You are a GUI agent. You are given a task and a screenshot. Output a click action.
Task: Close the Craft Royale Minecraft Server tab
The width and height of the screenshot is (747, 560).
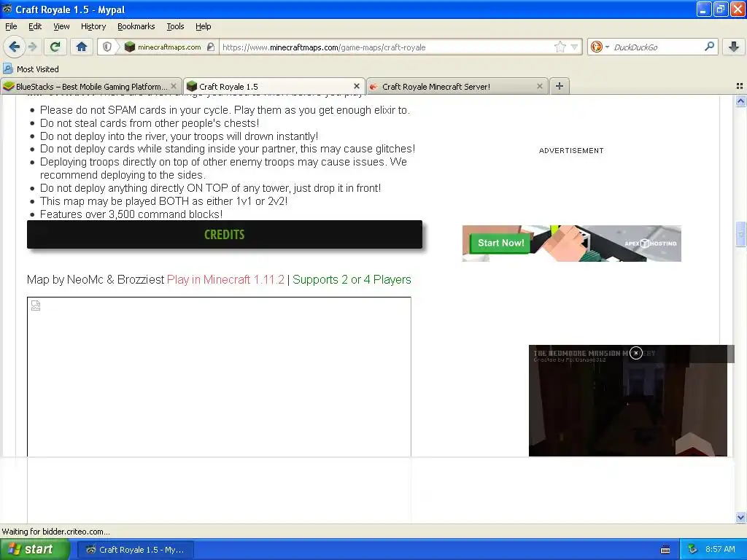[x=540, y=86]
